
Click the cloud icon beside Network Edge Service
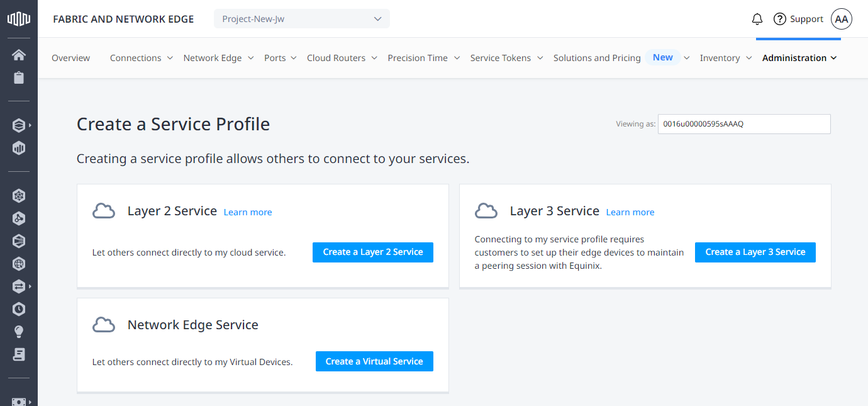pos(104,325)
